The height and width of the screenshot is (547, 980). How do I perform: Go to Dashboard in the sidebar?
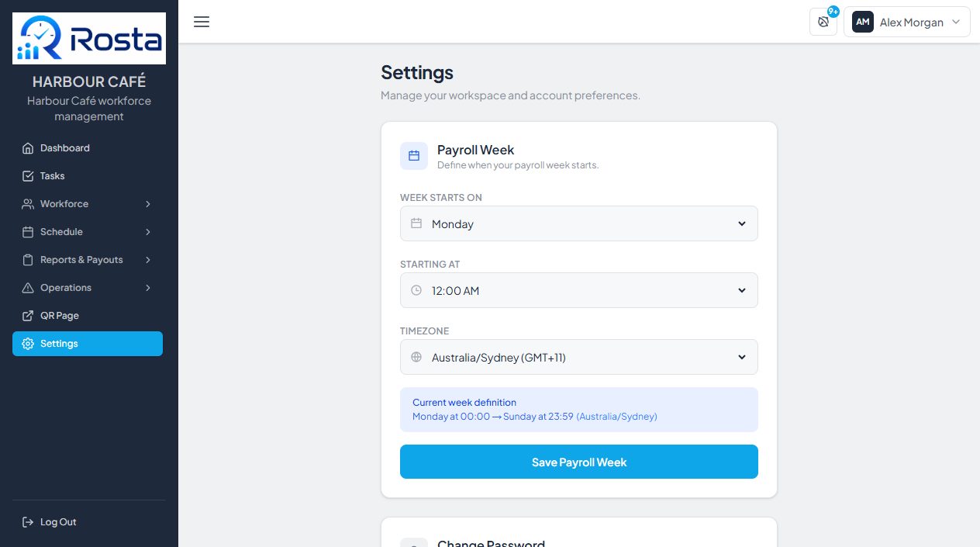pyautogui.click(x=88, y=148)
